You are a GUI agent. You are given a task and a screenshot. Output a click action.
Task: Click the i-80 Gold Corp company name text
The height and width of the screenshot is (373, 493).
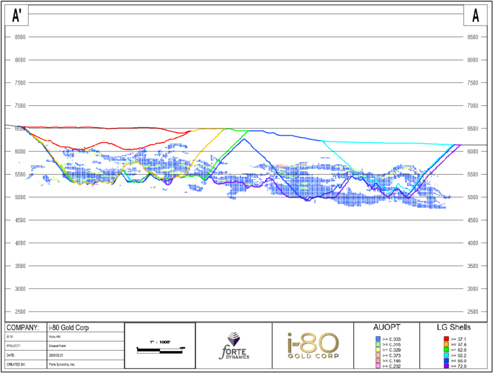tap(69, 328)
